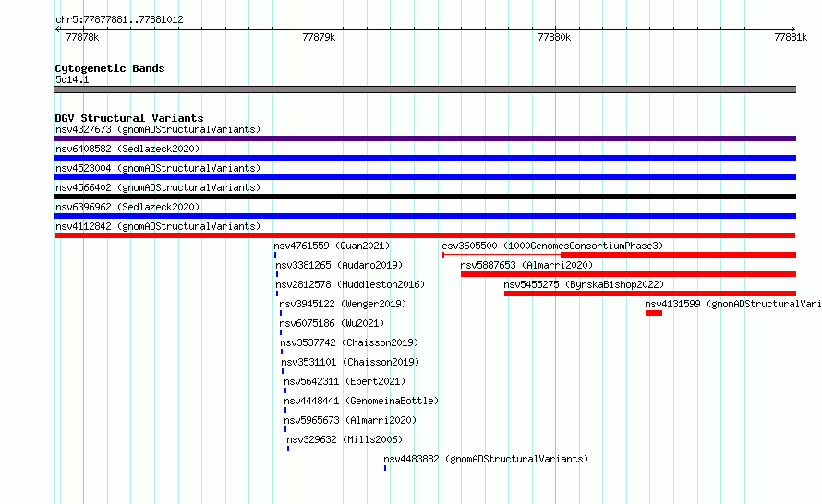
Task: Open nsv6396962 (Sedlazeck2020) entry
Action: 127,207
